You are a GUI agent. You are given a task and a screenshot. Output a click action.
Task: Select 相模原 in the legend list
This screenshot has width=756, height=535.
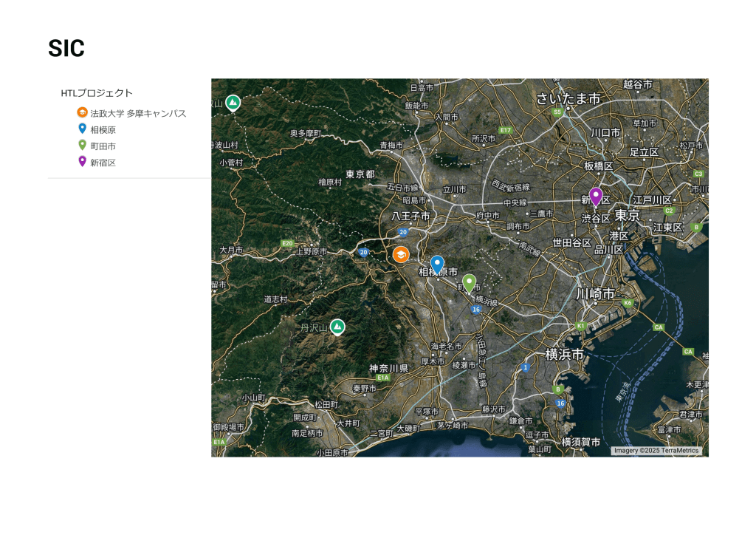pos(103,130)
